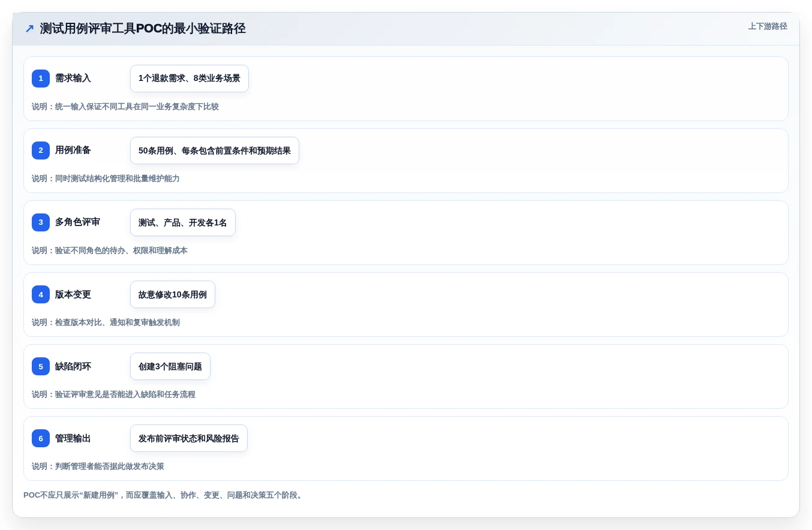812x530 pixels.
Task: Click step number 2 badge
Action: pos(41,150)
